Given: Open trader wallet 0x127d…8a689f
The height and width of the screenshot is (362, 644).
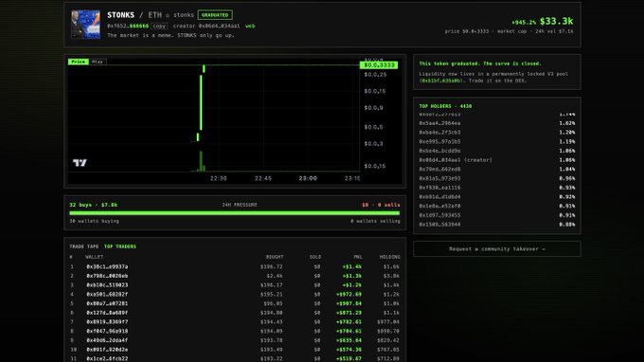Looking at the screenshot, I should click(107, 313).
